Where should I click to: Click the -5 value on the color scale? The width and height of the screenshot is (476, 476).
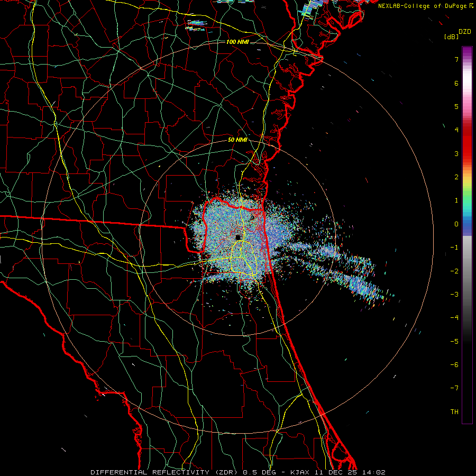[x=454, y=342]
